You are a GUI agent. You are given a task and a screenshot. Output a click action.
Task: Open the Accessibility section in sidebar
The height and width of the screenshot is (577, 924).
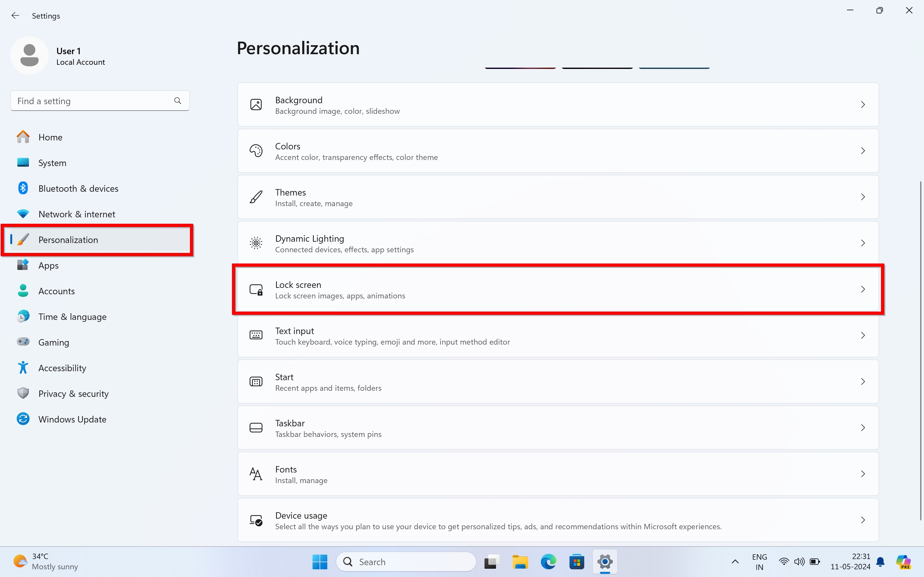point(62,368)
